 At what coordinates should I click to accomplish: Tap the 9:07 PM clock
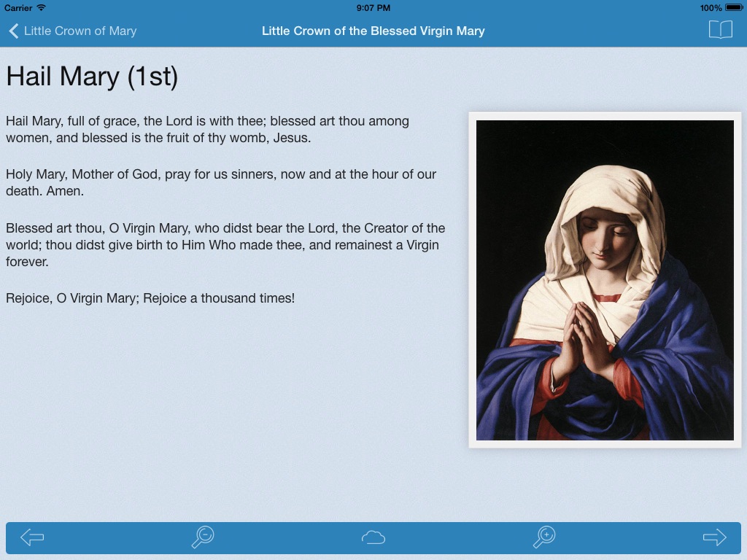[x=373, y=7]
